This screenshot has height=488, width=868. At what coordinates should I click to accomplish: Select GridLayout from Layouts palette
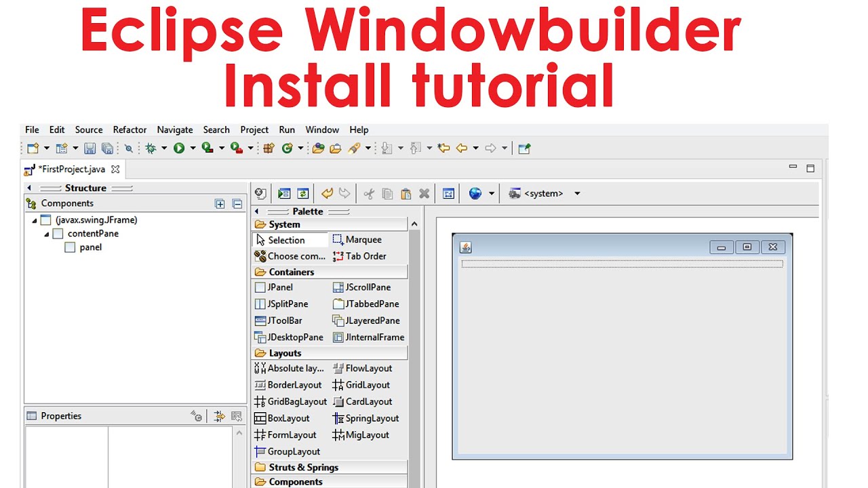point(361,385)
